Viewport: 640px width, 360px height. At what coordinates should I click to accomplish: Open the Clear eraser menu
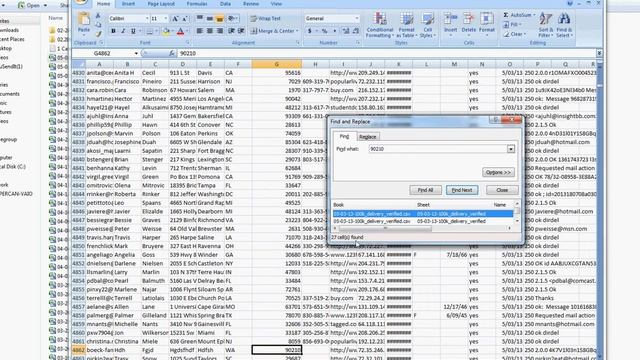pos(514,34)
